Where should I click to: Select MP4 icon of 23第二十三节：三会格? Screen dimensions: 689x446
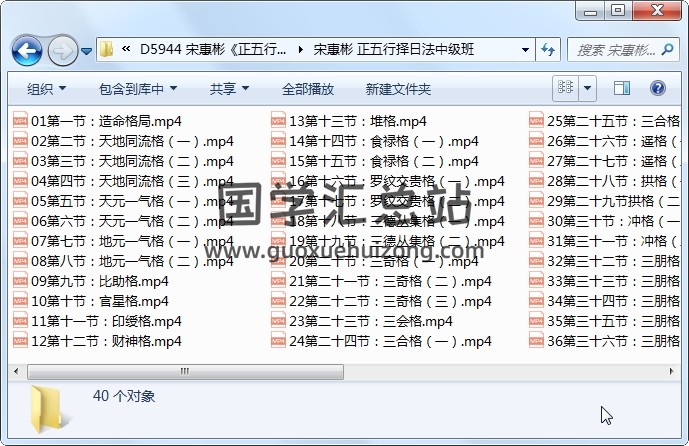pyautogui.click(x=278, y=321)
